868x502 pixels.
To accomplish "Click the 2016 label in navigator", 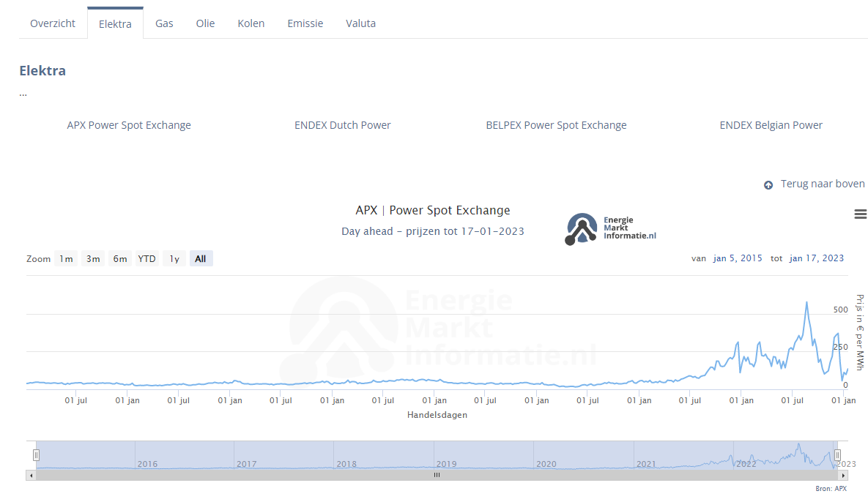I will tap(147, 464).
